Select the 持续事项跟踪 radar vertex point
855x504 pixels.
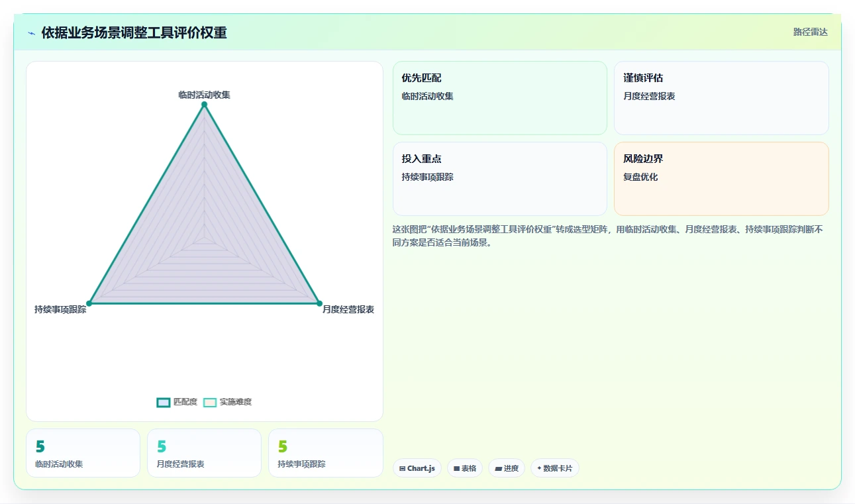[x=89, y=303]
